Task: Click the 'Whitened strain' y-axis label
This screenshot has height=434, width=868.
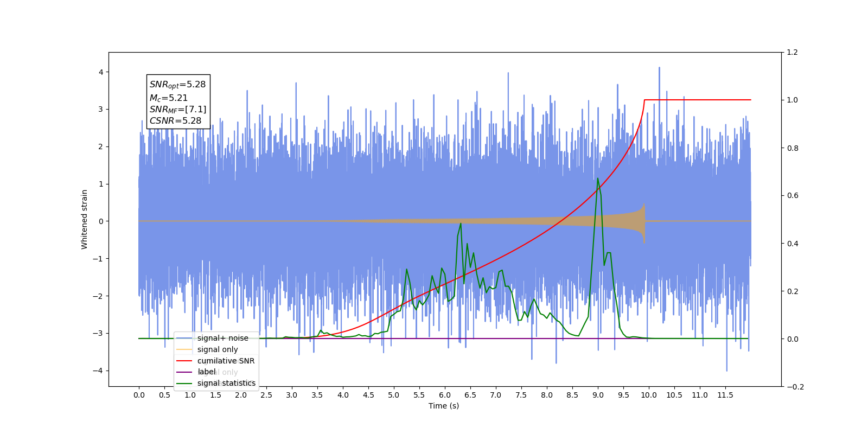Action: [x=85, y=219]
